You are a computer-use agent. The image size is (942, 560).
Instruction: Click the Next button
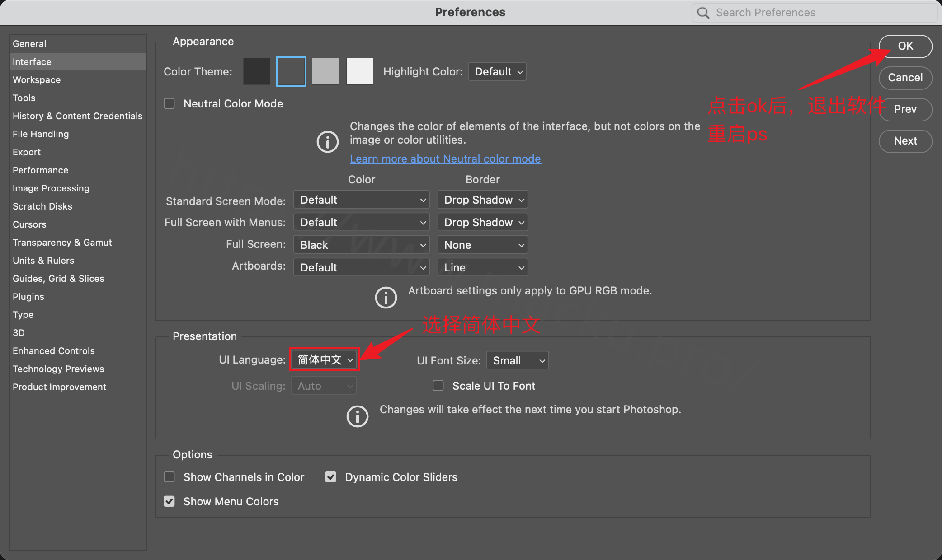click(x=905, y=141)
